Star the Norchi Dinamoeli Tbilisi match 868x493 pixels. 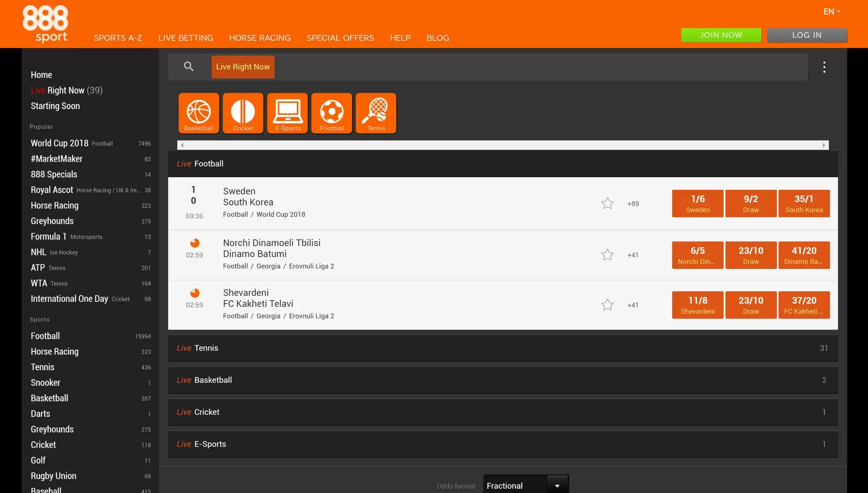607,255
